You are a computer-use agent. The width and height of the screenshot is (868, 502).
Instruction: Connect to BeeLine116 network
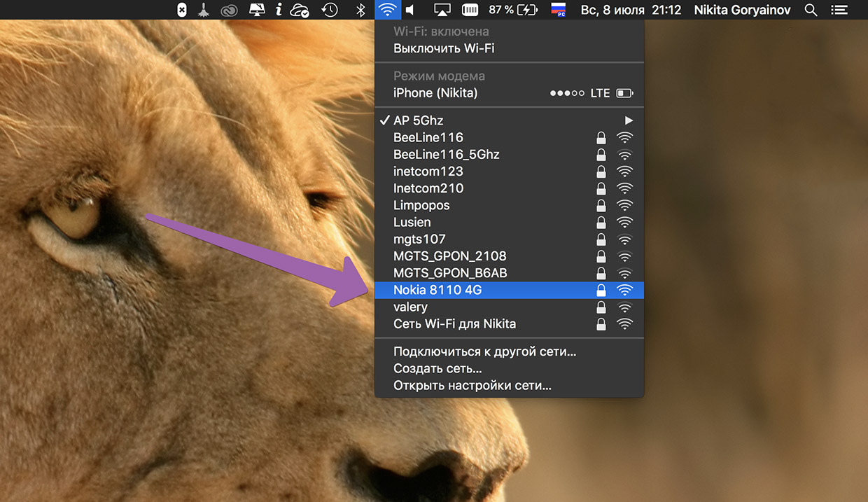[x=509, y=137]
